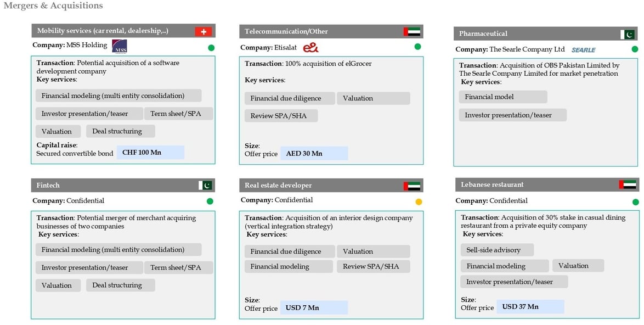Click Investor presentation/teaser in the Lebanese restaurant card
The width and height of the screenshot is (644, 325).
pyautogui.click(x=514, y=282)
